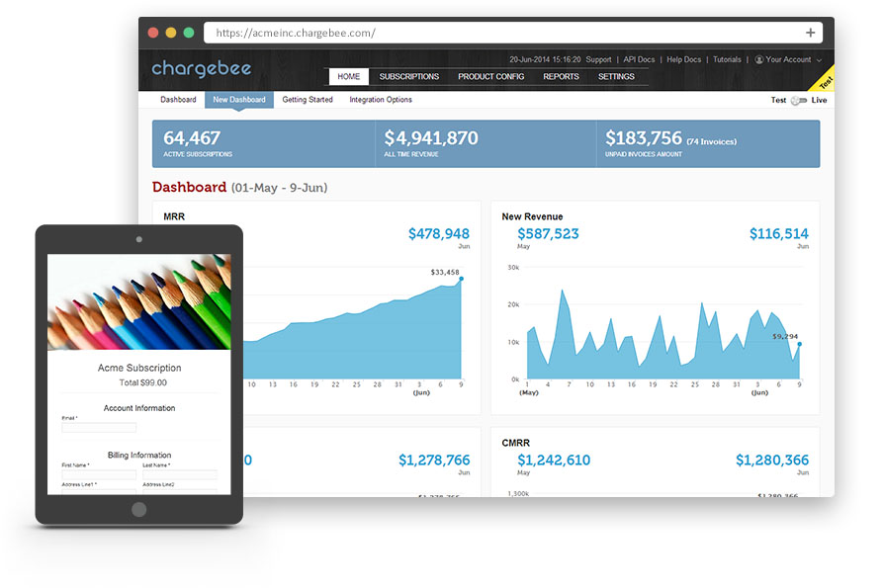The height and width of the screenshot is (588, 883).
Task: Click the 64,467 active subscriptions tile
Action: click(264, 143)
